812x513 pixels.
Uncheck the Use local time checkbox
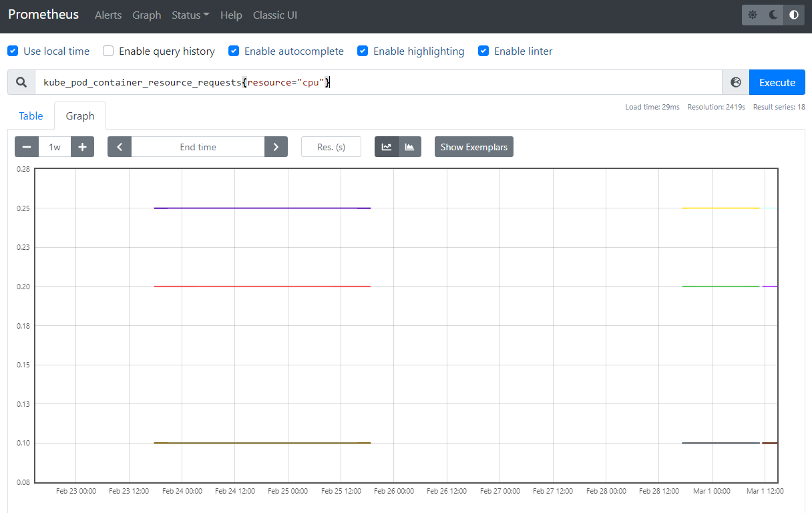[13, 51]
